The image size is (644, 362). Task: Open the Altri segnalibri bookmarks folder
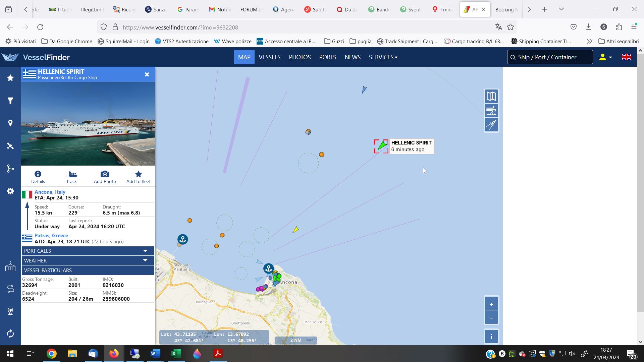point(619,42)
